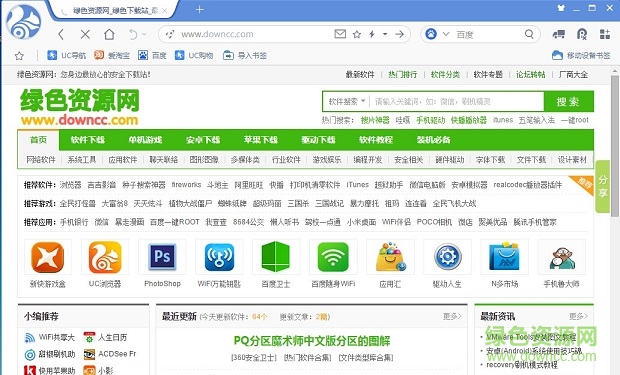Open the 软件搜索 category dropdown

pos(346,102)
